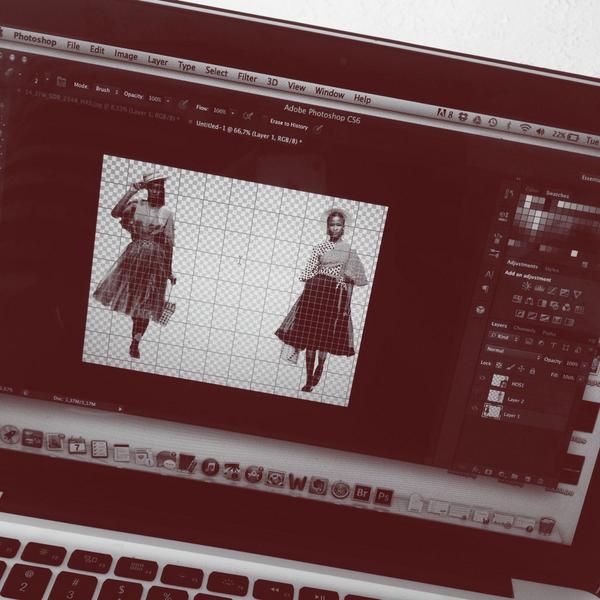Switch to the Swatches panel tab
The height and width of the screenshot is (600, 600).
[x=557, y=194]
